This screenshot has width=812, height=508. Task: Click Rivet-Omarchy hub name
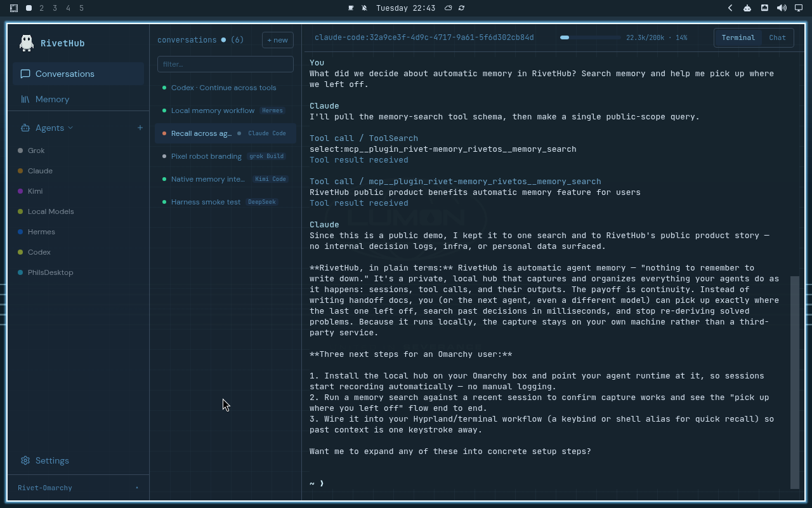[x=45, y=488]
